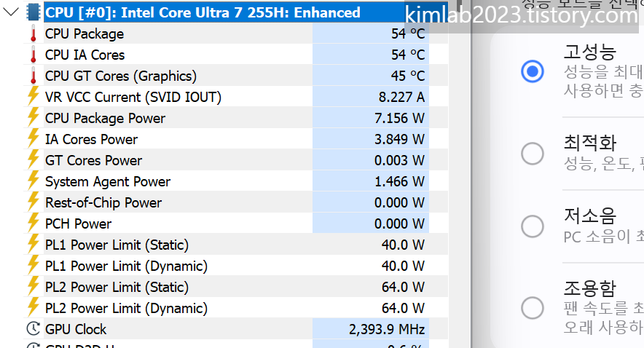Click lightning icon next to System Agent Power
Viewport: 644px width, 348px height.
coord(34,181)
